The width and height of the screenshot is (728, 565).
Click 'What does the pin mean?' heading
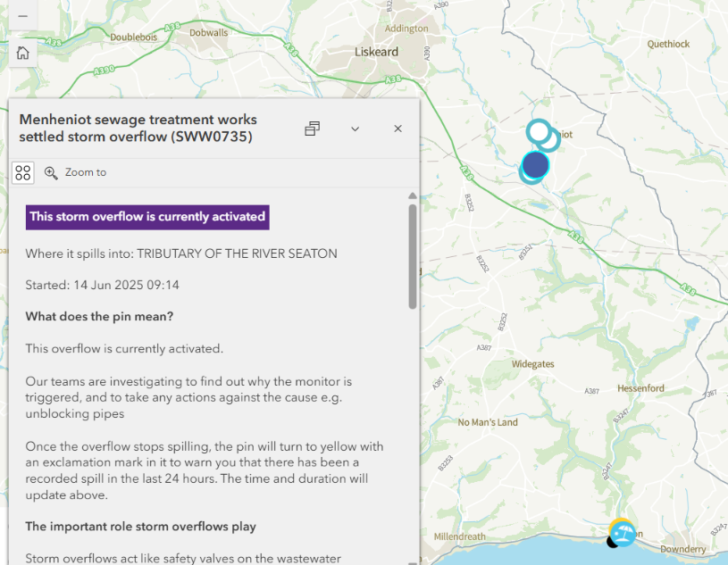click(99, 316)
